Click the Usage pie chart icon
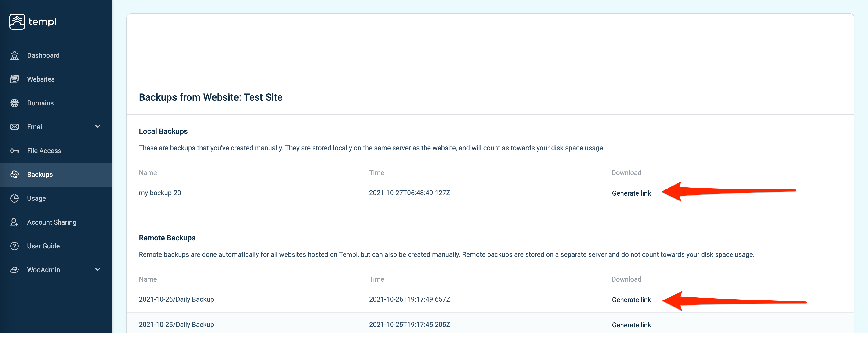The width and height of the screenshot is (868, 343). (x=14, y=198)
